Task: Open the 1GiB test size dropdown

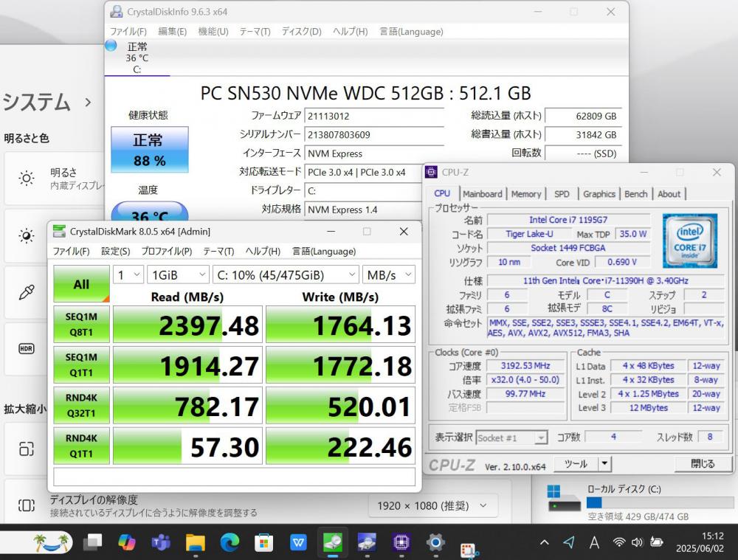Action: pos(178,274)
